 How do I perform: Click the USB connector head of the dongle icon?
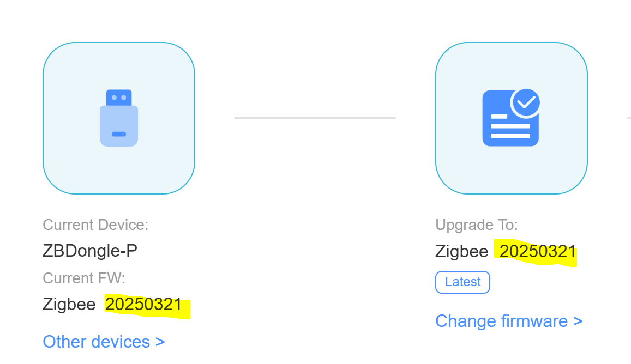tap(119, 98)
